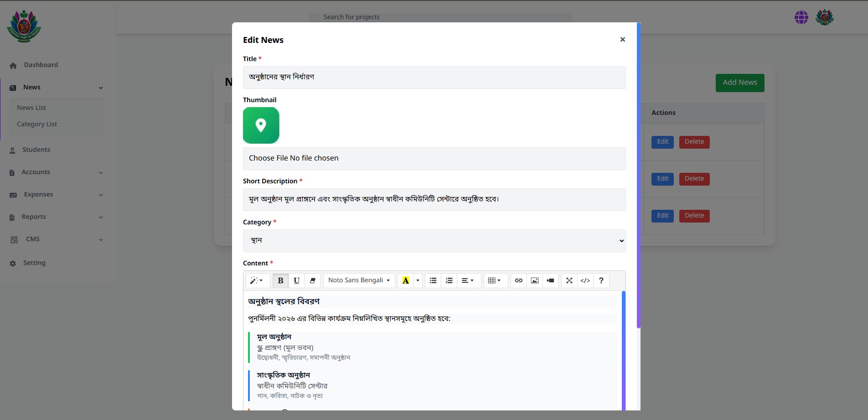Viewport: 868px width, 420px height.
Task: Toggle underline formatting in the editor
Action: click(296, 280)
